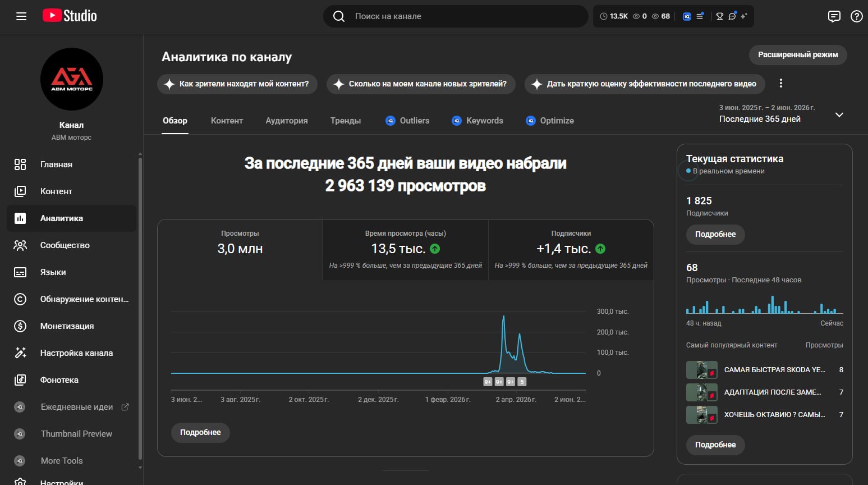Viewport: 868px width, 485px height.
Task: Click Подробнее under the views chart
Action: pyautogui.click(x=200, y=433)
